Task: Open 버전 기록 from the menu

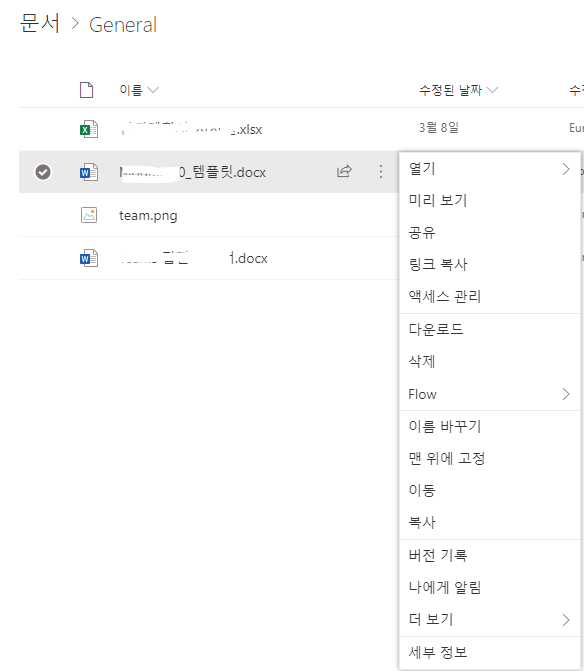Action: tap(490, 555)
